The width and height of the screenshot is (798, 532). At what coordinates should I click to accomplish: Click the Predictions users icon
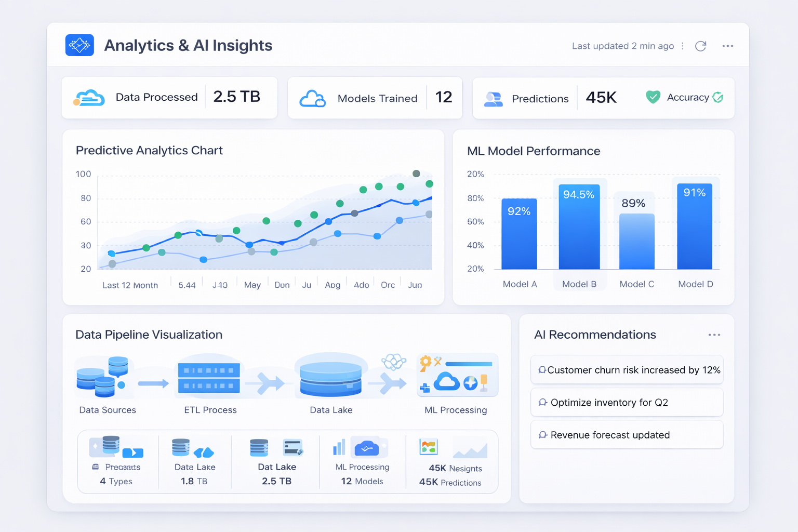click(x=493, y=98)
